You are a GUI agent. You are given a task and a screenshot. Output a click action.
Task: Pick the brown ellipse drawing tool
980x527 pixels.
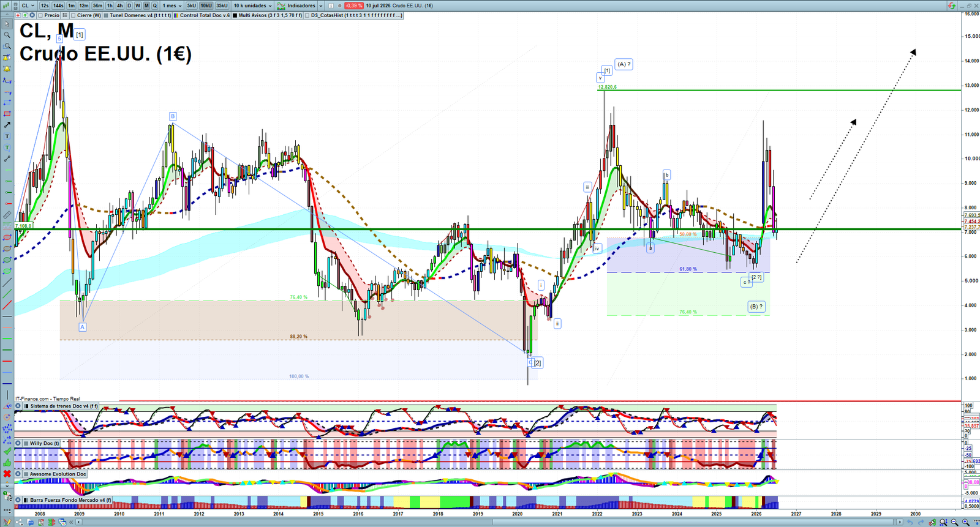click(7, 249)
